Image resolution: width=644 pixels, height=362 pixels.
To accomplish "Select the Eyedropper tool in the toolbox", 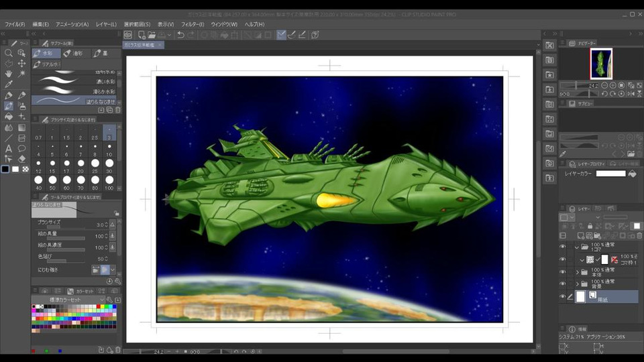I will pos(8,84).
